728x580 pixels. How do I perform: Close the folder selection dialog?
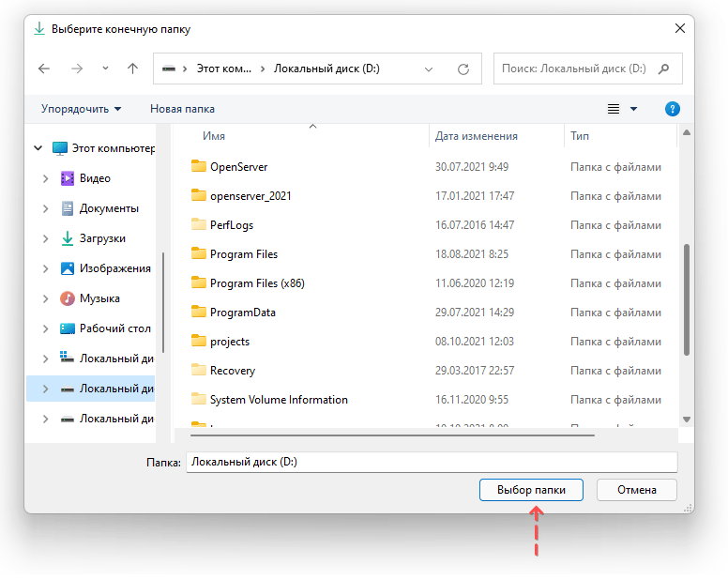tap(680, 28)
